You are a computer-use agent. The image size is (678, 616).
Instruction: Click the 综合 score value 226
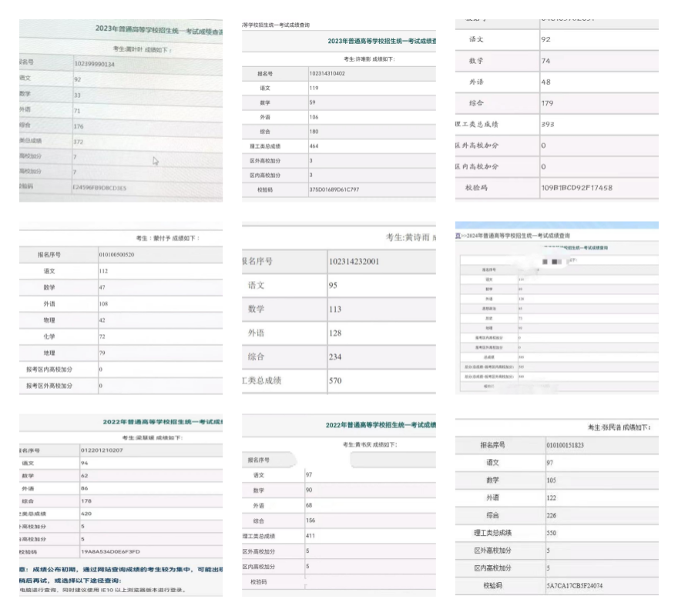(552, 515)
